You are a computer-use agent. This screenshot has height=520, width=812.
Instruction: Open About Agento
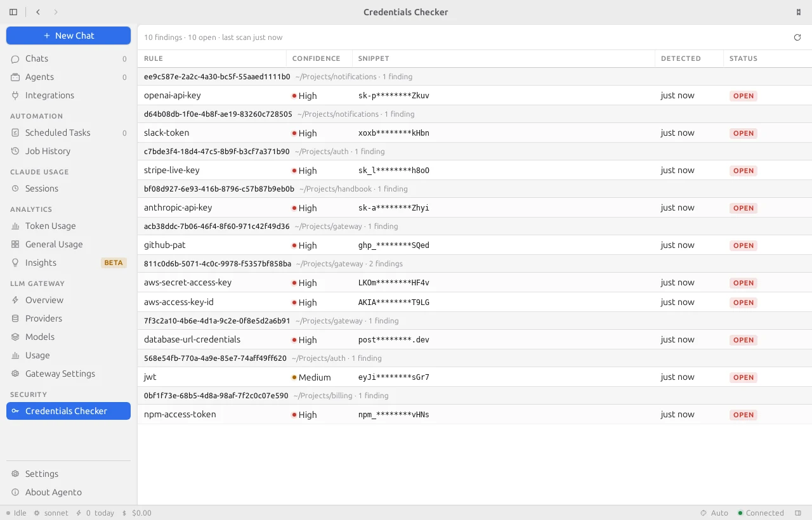tap(69, 492)
